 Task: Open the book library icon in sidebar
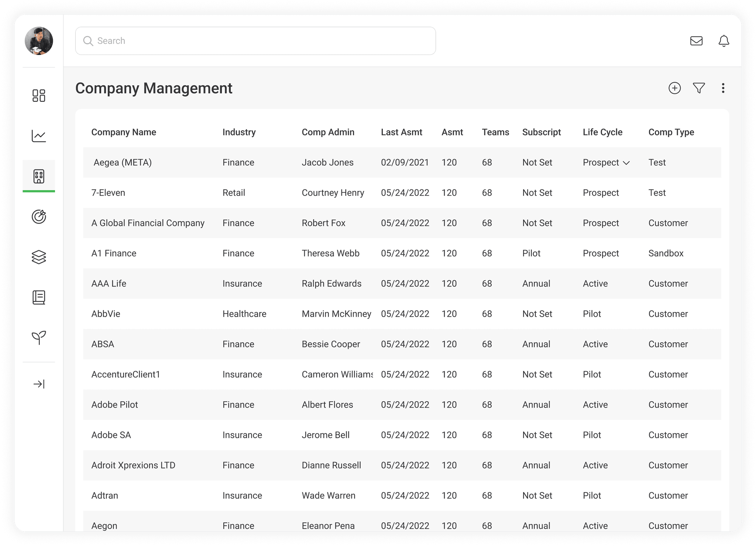click(x=39, y=298)
